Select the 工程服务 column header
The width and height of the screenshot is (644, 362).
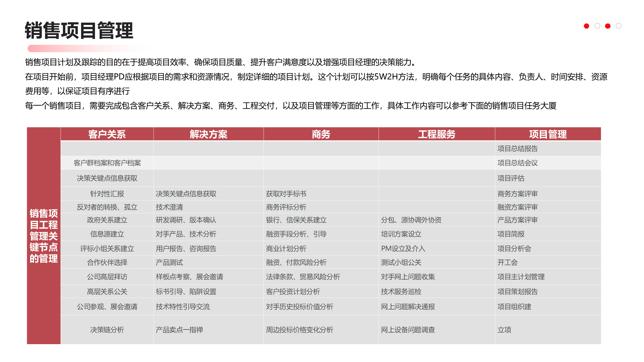436,134
